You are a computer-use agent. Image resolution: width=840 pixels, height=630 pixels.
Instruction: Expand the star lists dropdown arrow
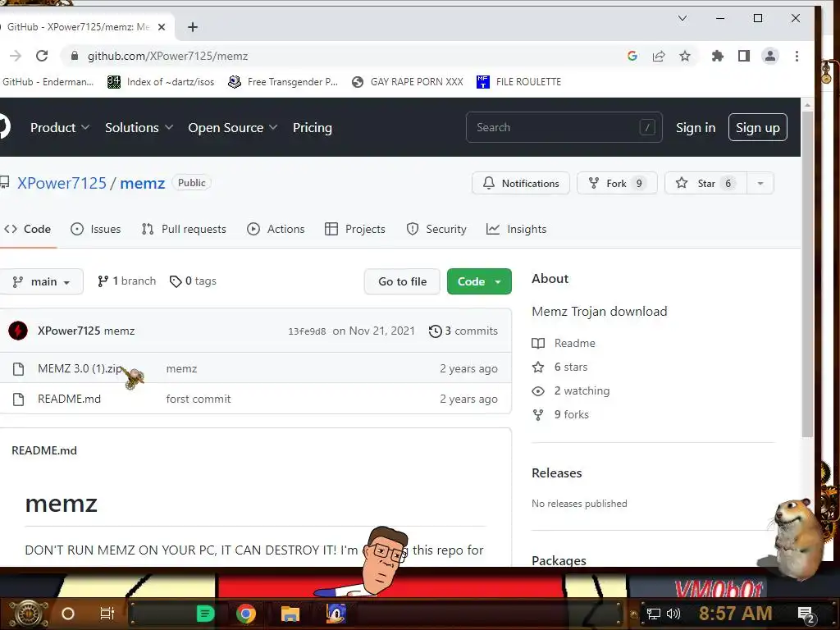[x=760, y=183]
